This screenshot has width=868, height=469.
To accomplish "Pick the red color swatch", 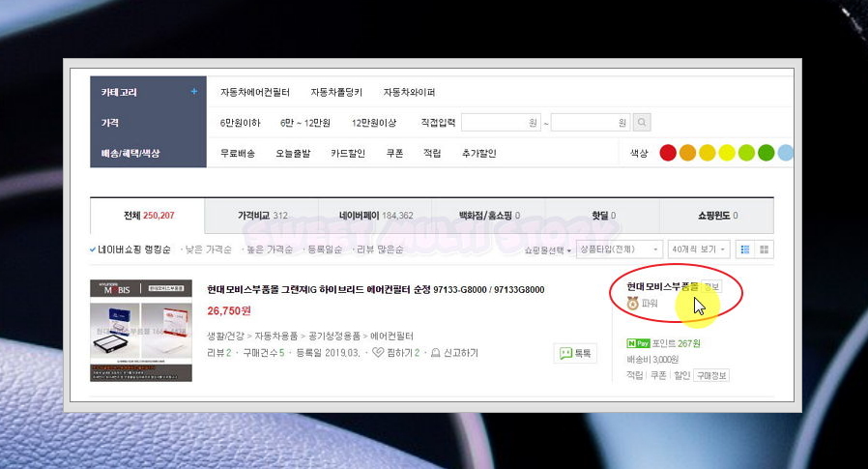I will pyautogui.click(x=668, y=153).
